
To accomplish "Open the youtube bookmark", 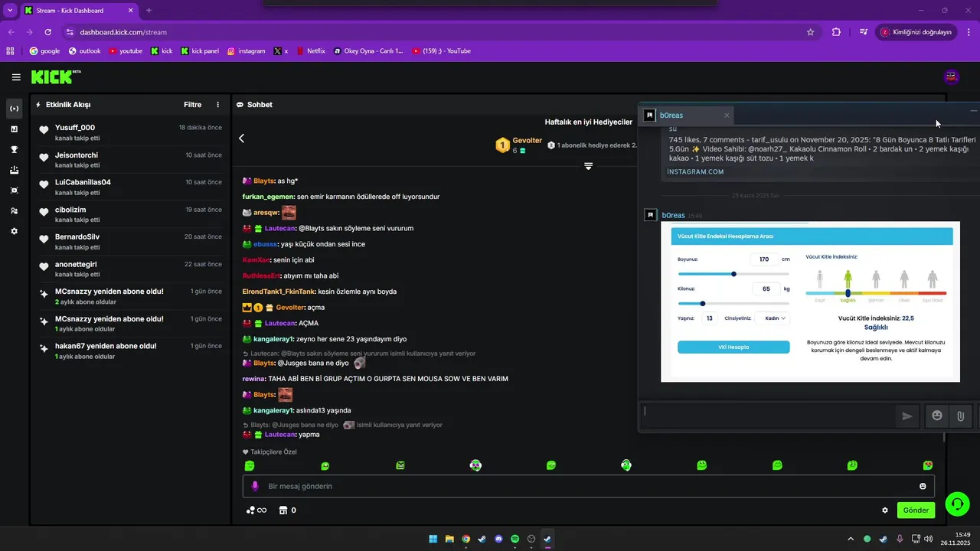I will click(x=126, y=51).
